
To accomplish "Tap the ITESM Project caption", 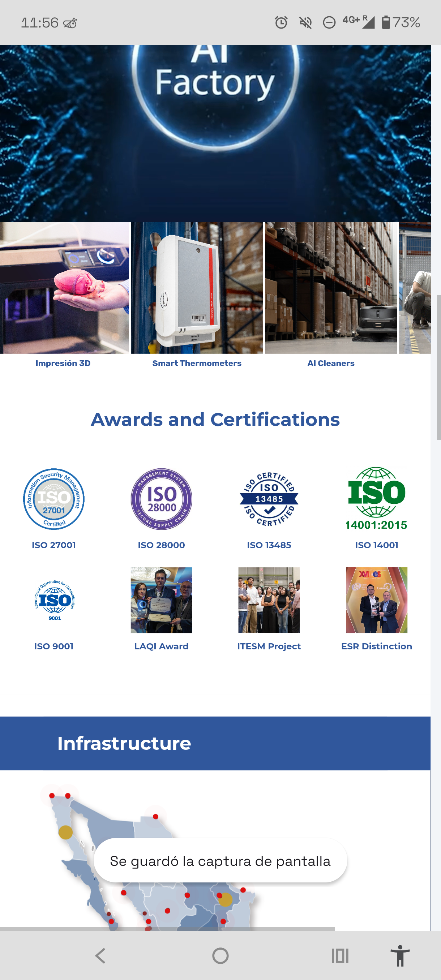I will point(269,646).
